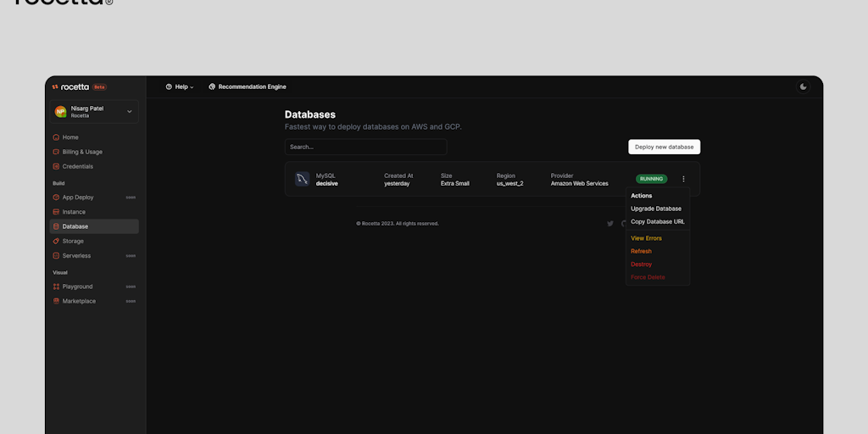
Task: Choose Copy Database URL menu option
Action: coord(657,221)
